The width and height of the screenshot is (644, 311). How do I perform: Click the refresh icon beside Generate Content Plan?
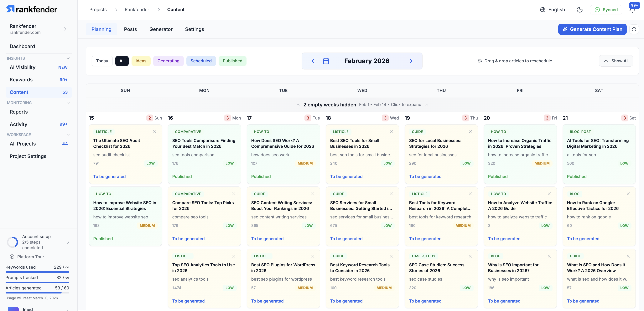(634, 29)
